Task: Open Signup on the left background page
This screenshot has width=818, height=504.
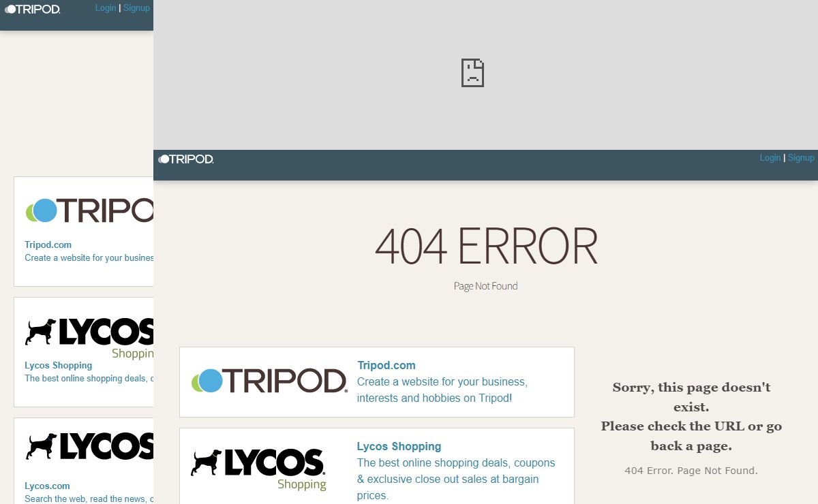Action: pyautogui.click(x=136, y=8)
